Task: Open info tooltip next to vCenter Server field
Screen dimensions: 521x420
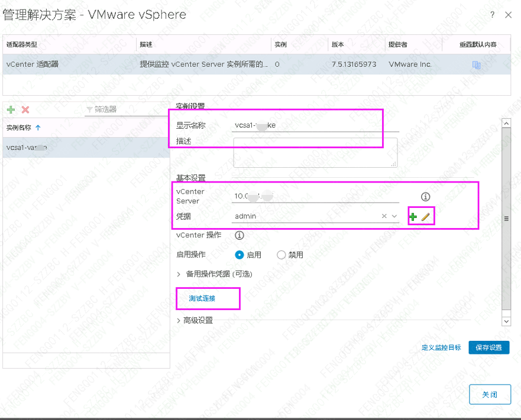Action: 425,197
